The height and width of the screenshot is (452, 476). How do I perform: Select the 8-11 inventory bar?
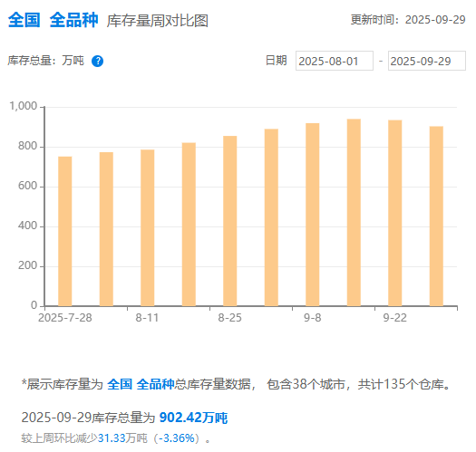click(x=148, y=227)
